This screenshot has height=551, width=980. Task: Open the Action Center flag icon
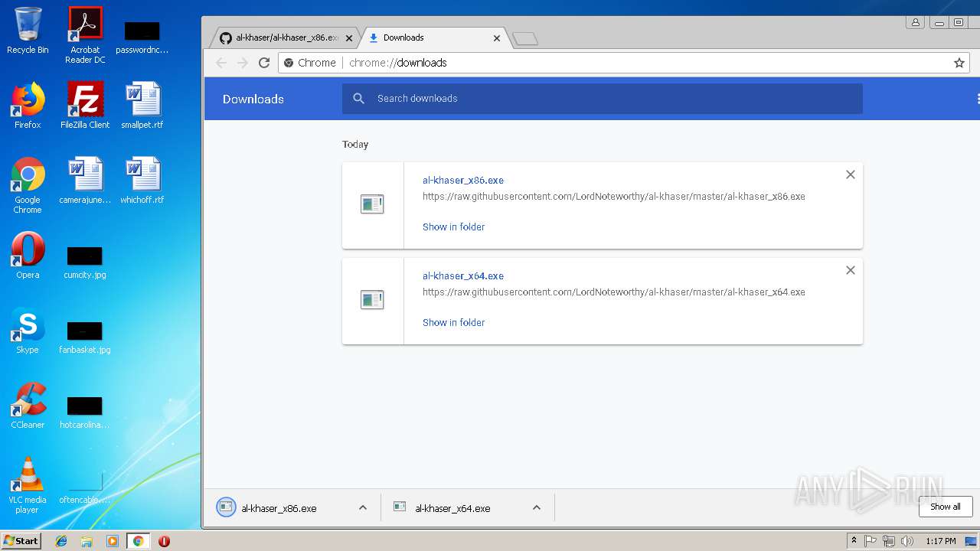tap(871, 541)
